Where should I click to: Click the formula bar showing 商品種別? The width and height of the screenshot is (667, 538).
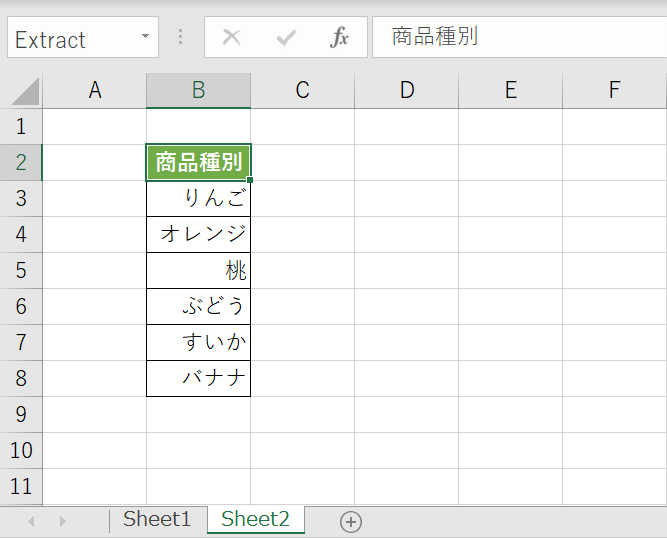(x=519, y=37)
